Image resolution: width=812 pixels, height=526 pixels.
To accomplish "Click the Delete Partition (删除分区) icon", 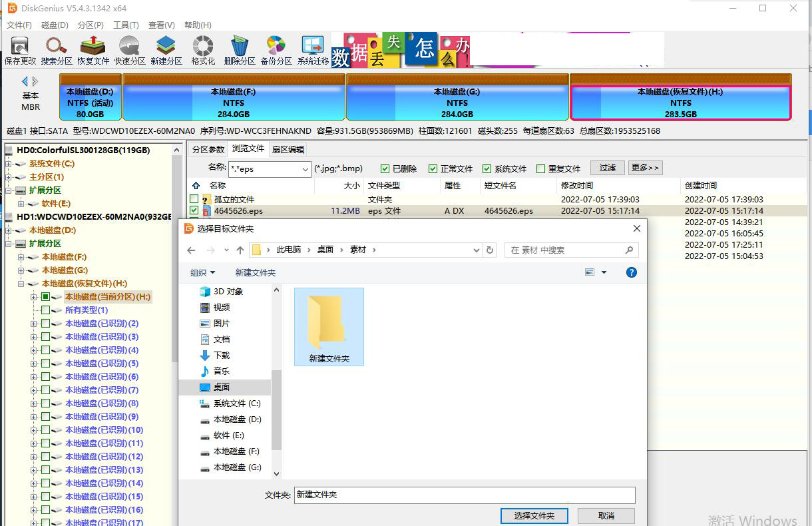I will pos(240,50).
